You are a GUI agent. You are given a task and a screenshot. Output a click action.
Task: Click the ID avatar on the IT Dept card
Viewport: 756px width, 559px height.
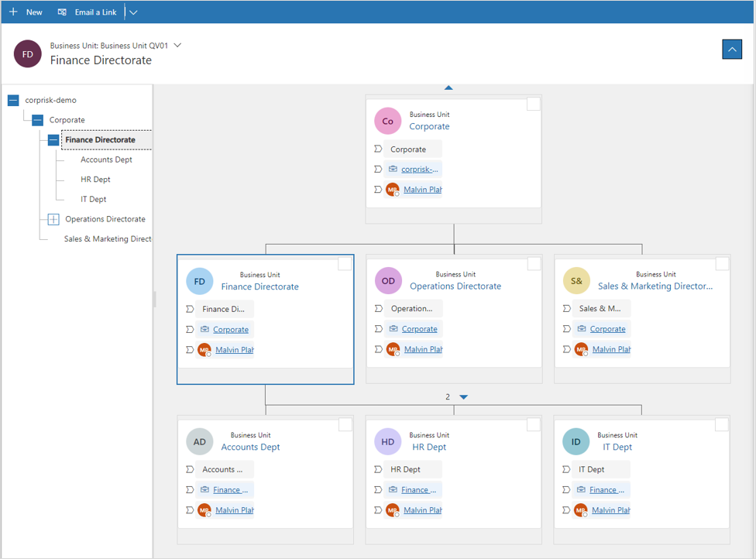pos(576,442)
